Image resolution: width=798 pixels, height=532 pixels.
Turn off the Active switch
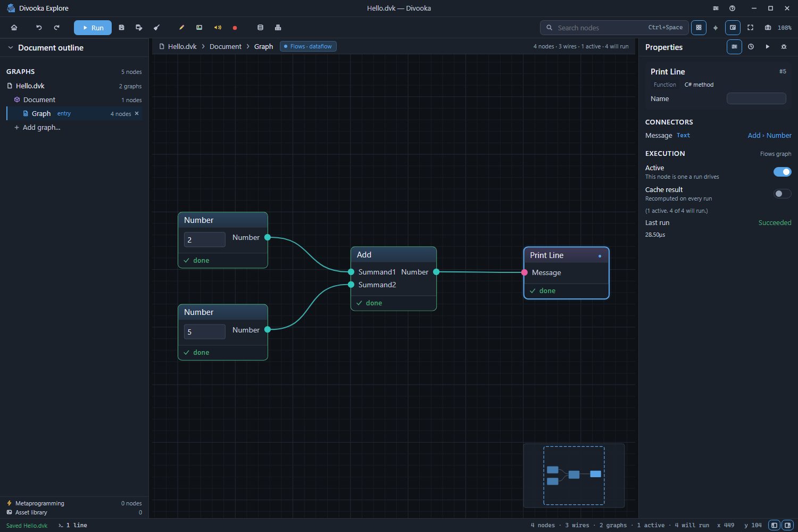click(x=782, y=172)
